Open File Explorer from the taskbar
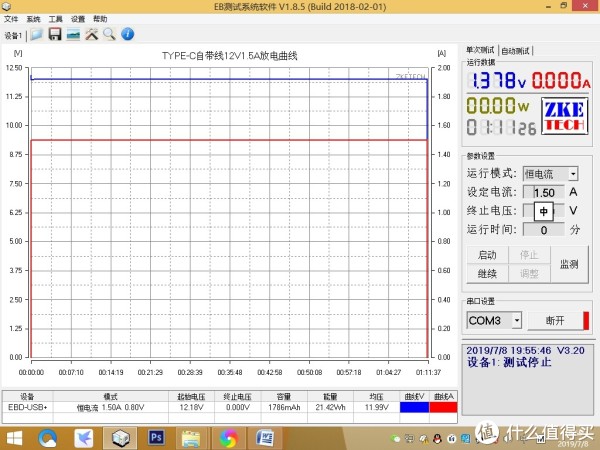The width and height of the screenshot is (600, 450). [x=191, y=439]
